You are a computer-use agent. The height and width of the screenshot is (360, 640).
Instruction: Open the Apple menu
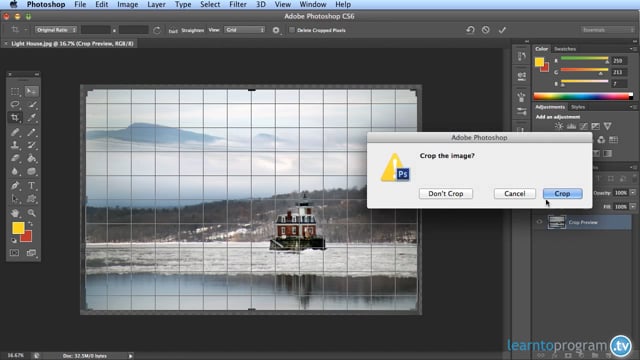(13, 4)
